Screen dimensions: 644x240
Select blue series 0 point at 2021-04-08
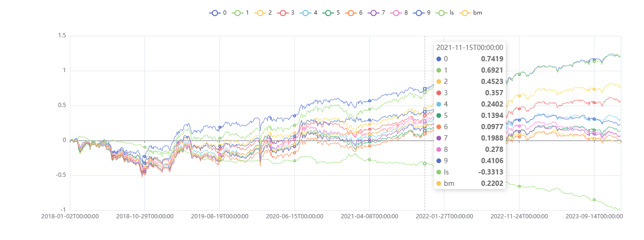click(x=369, y=101)
